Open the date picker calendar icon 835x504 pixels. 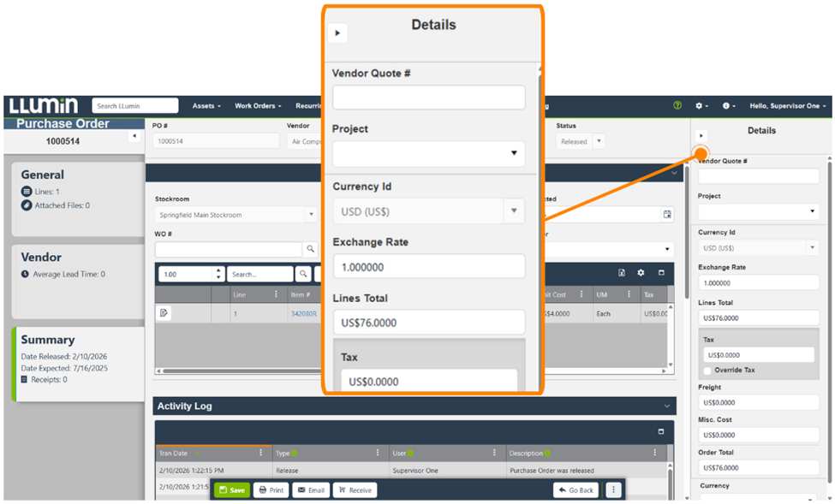[667, 215]
